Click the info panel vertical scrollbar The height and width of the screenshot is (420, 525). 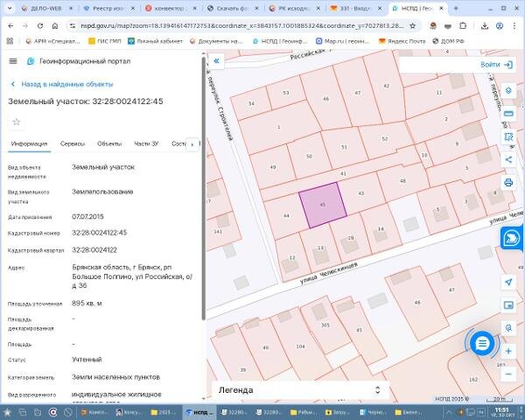(203, 189)
